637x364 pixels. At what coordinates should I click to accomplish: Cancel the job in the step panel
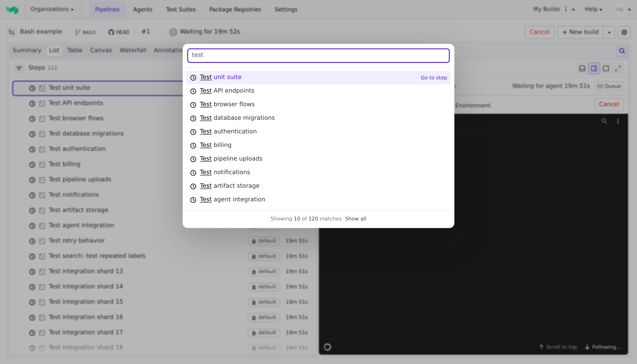609,104
